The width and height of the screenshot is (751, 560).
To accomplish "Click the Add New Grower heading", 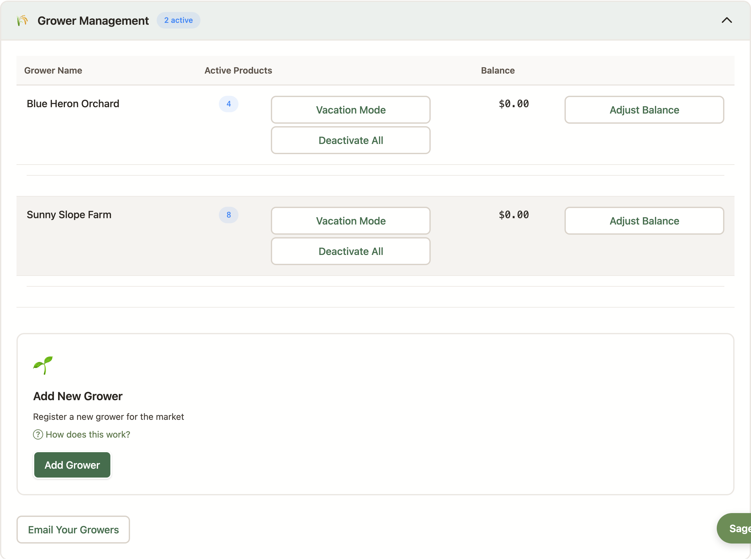I will pyautogui.click(x=78, y=396).
